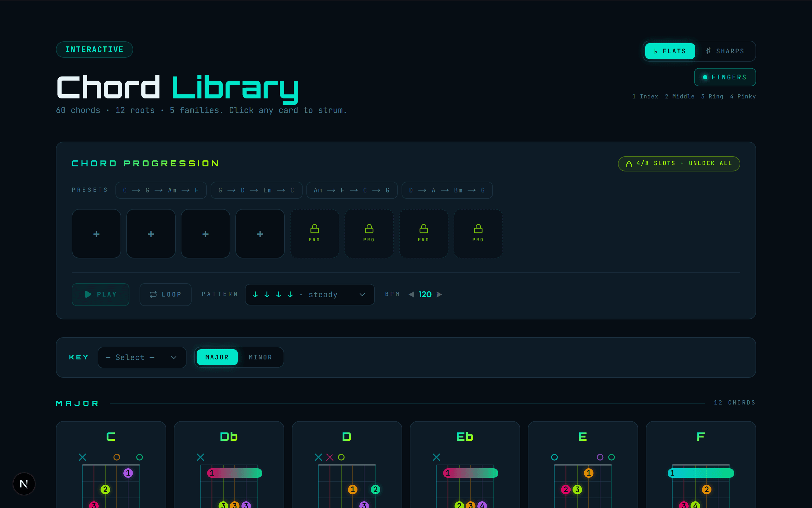The height and width of the screenshot is (508, 812).
Task: Click the Interactive badge
Action: pyautogui.click(x=95, y=50)
